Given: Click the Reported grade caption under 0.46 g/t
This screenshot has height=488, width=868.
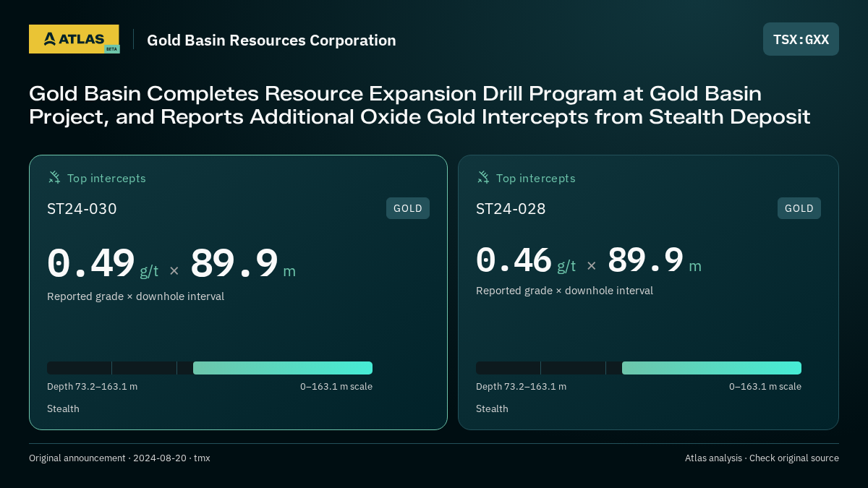Looking at the screenshot, I should (564, 291).
